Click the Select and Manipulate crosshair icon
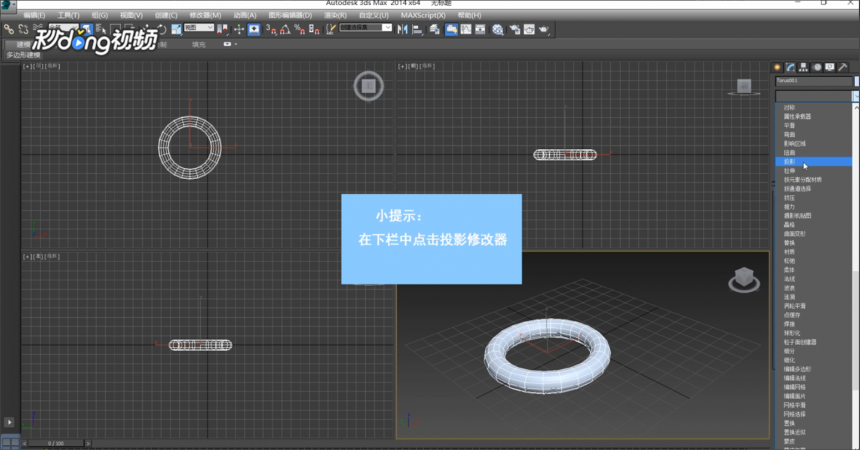This screenshot has height=450, width=860. [x=239, y=29]
